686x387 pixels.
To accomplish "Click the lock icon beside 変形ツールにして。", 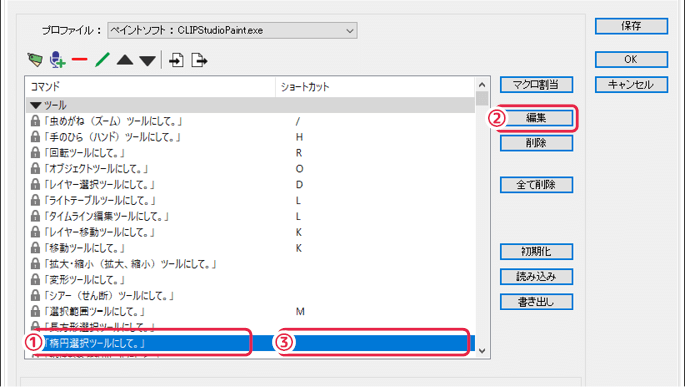I will (x=35, y=280).
